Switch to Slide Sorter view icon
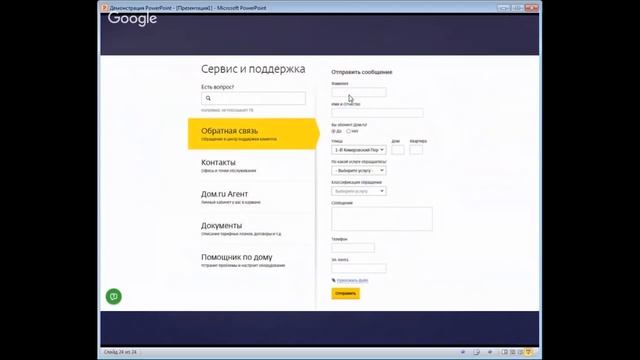Image resolution: width=640 pixels, height=360 pixels. click(513, 352)
